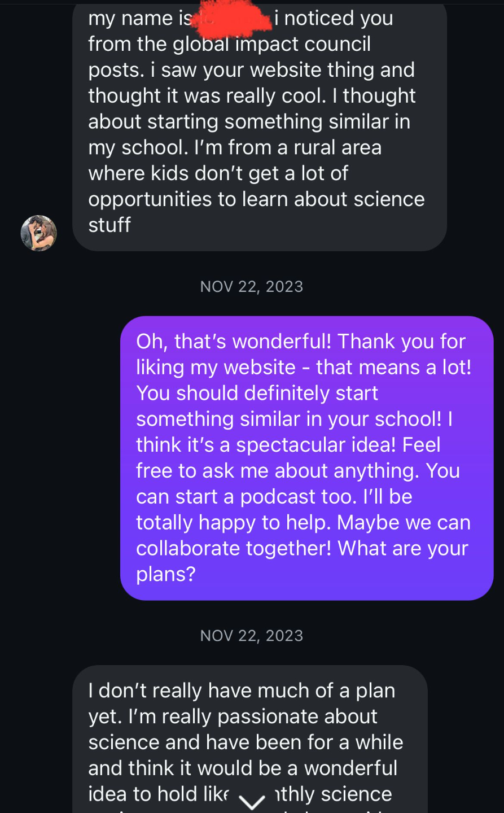Tap the timestamp below the purple message
Viewport: 504px width, 813px height.
pyautogui.click(x=252, y=636)
